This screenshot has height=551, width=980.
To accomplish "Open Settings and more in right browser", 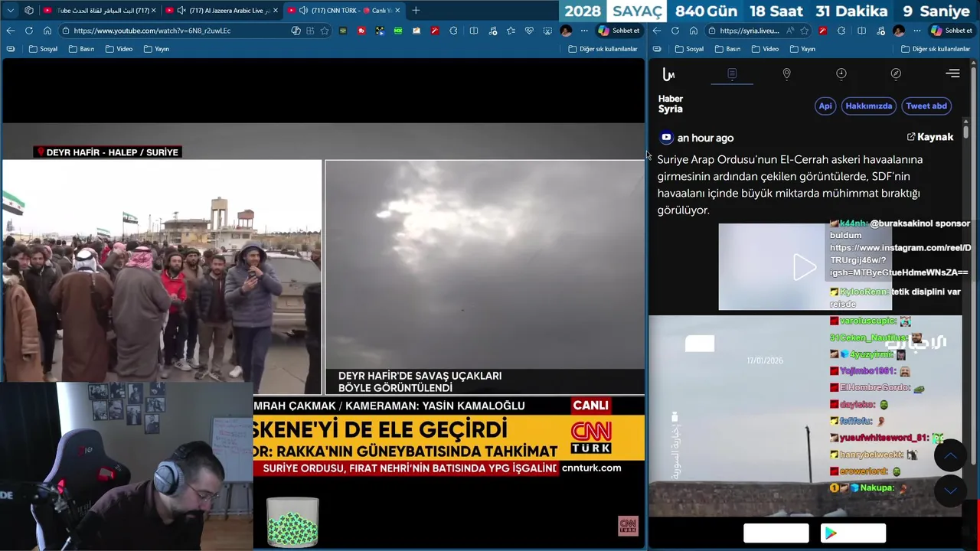I will 917,31.
